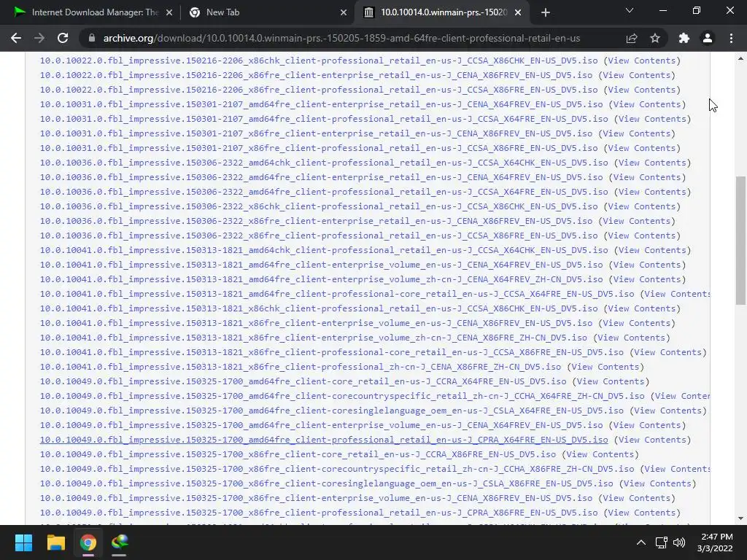Viewport: 747px width, 560px height.
Task: Share this page via share icon
Action: click(x=632, y=38)
